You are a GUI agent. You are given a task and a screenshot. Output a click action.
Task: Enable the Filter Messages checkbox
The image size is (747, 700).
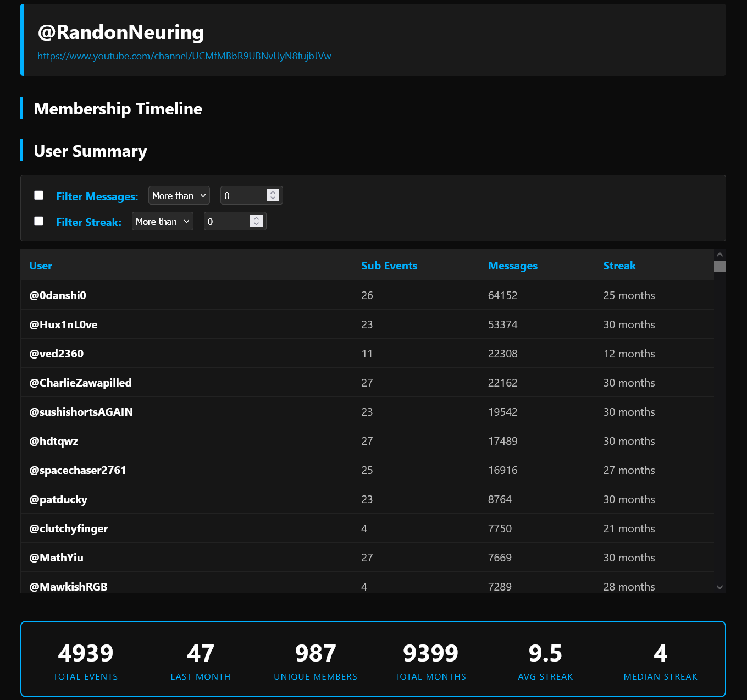point(39,195)
